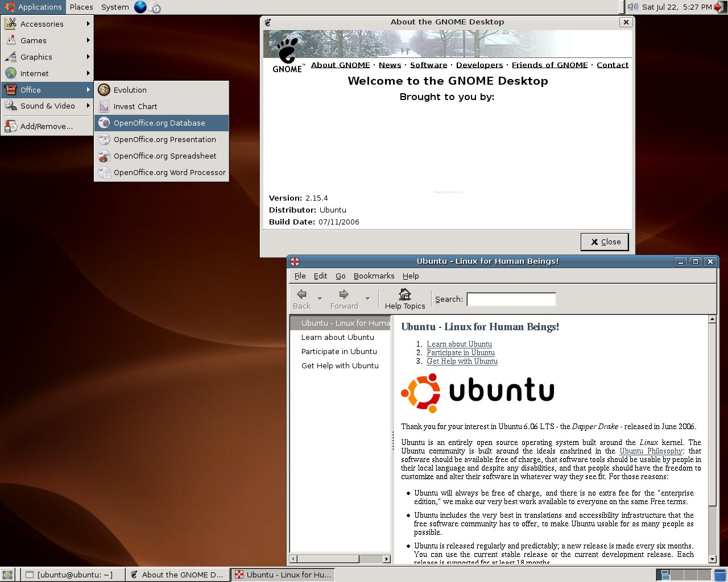
Task: Launch OpenOffice.org Presentation
Action: tap(162, 139)
